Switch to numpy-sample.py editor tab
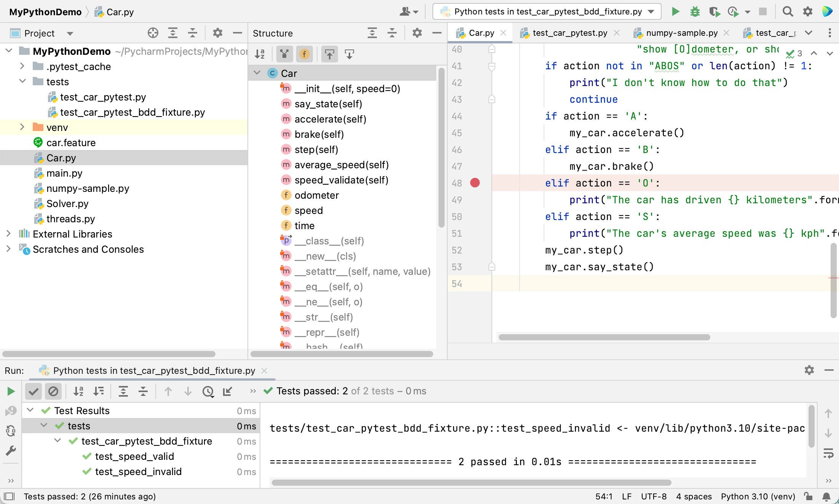 681,33
